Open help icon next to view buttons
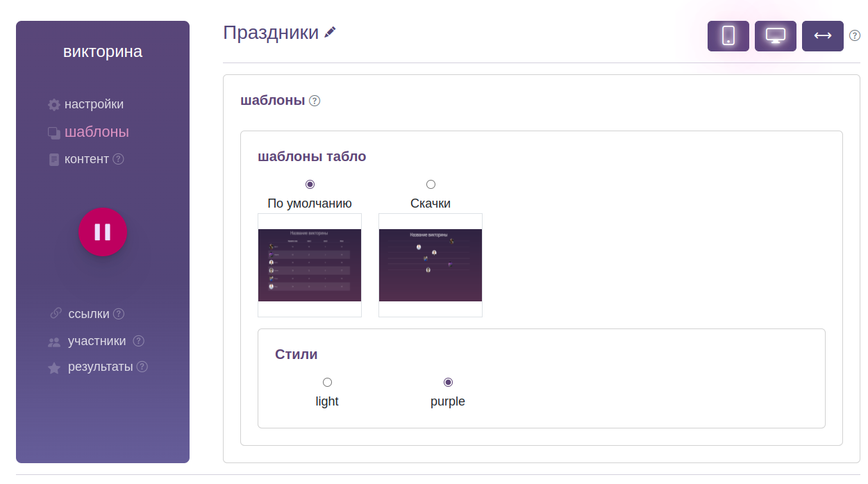This screenshot has height=484, width=868. [855, 35]
